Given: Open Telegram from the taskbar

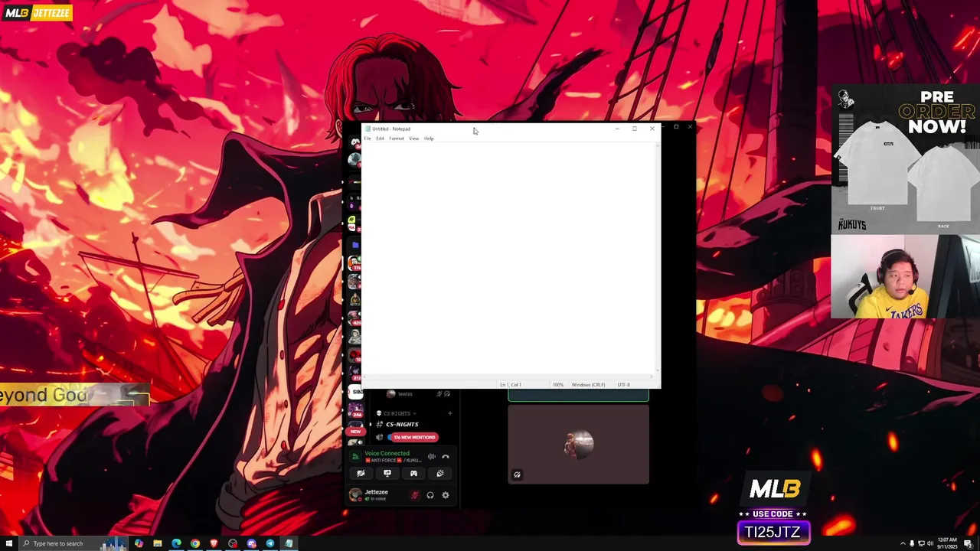Looking at the screenshot, I should point(270,543).
